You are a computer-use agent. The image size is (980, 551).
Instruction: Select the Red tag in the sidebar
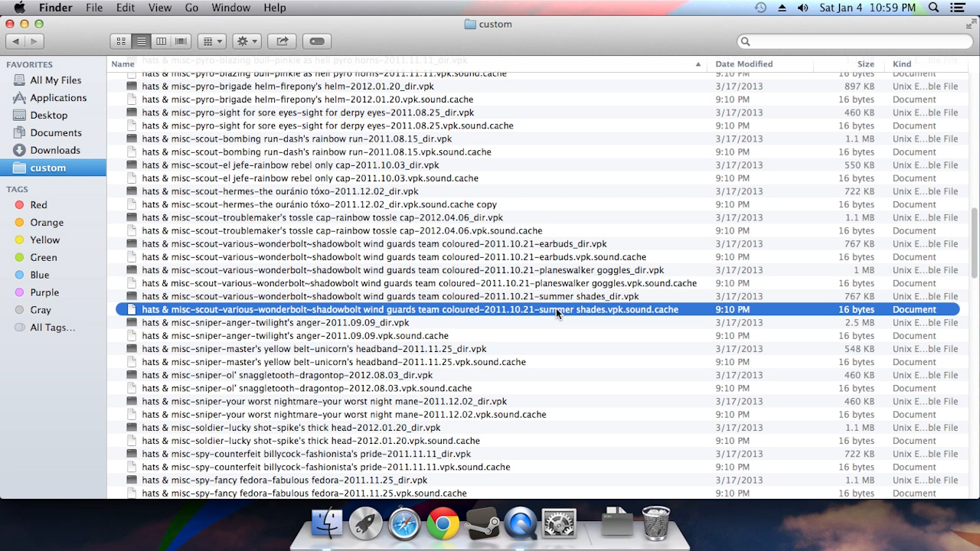click(x=38, y=205)
